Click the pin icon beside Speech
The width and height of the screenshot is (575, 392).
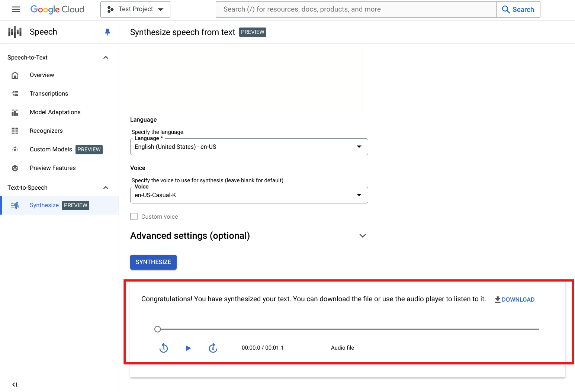pos(107,32)
